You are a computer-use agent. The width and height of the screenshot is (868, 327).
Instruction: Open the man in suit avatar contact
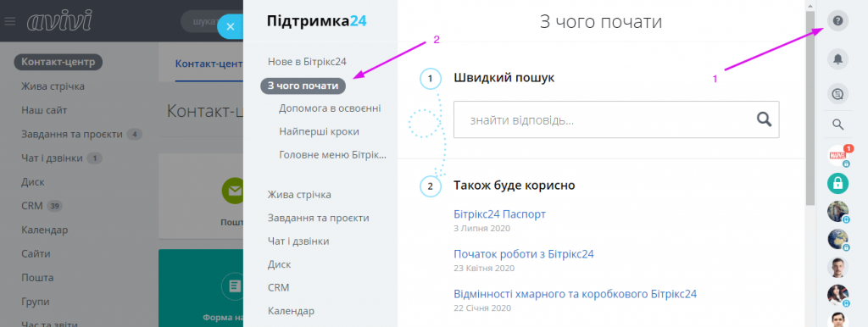tap(837, 267)
